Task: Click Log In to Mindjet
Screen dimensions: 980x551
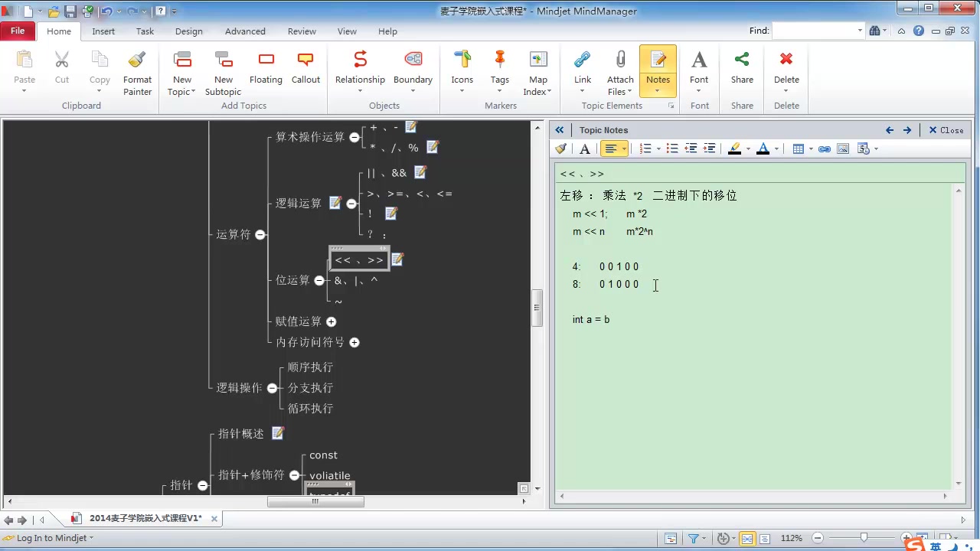Action: click(x=51, y=538)
